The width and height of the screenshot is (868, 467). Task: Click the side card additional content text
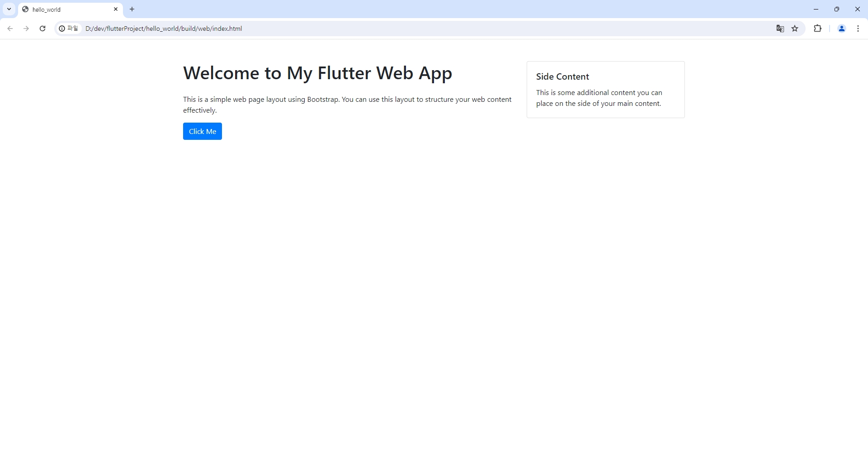[x=599, y=98]
